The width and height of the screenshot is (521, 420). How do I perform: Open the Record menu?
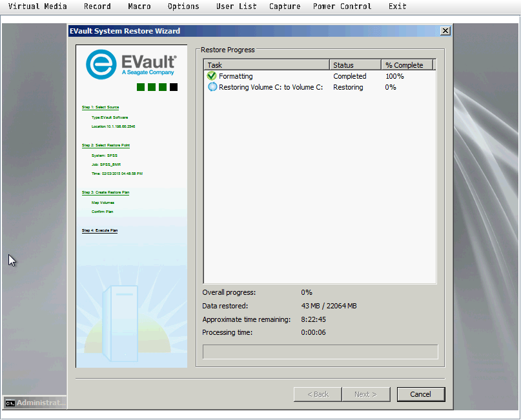point(97,6)
